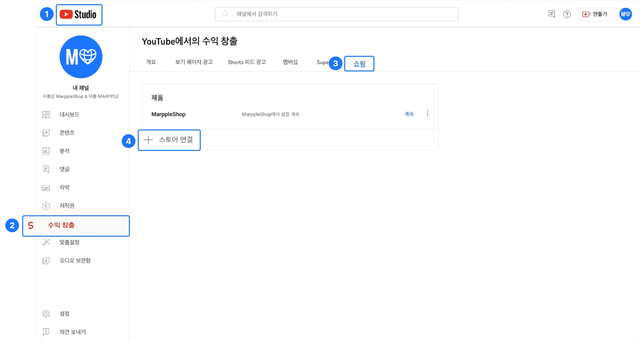Viewport: 644px width, 341px height.
Task: Open the Dashboard (대시보드) sidebar icon
Action: coord(46,115)
